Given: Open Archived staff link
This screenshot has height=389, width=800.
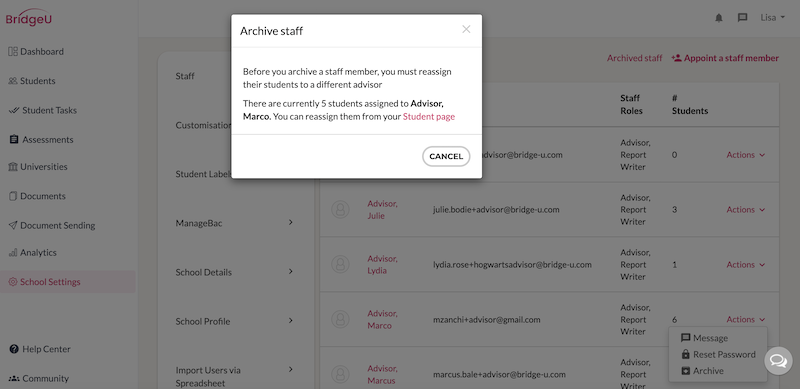Looking at the screenshot, I should click(634, 58).
